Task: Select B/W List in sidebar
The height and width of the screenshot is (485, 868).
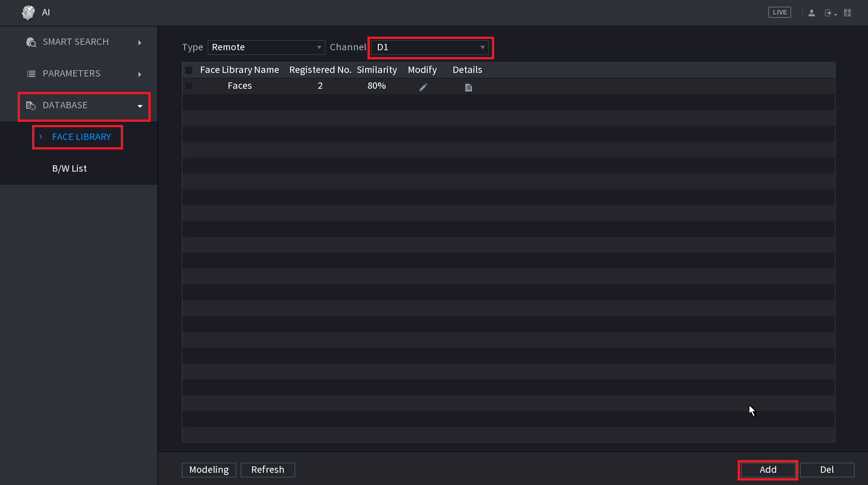Action: coord(69,168)
